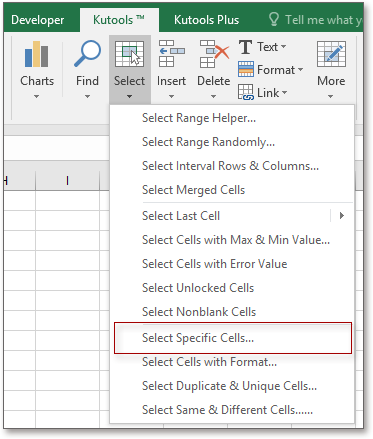Switch to the Developer tab
Screen dimensions: 373x439
[x=38, y=20]
